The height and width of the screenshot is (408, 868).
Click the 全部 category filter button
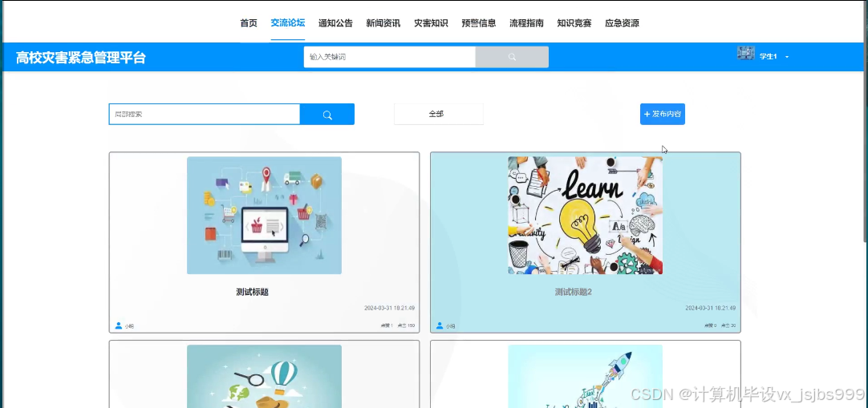tap(439, 115)
